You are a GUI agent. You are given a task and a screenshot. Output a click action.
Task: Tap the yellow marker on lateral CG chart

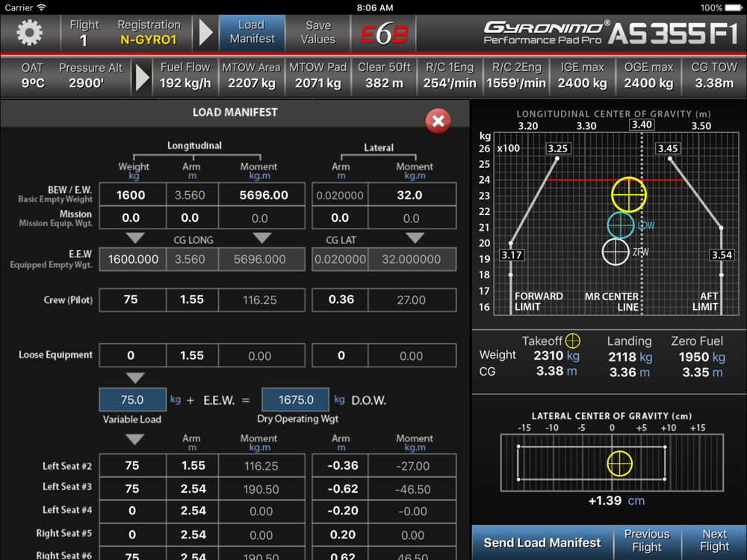point(620,464)
